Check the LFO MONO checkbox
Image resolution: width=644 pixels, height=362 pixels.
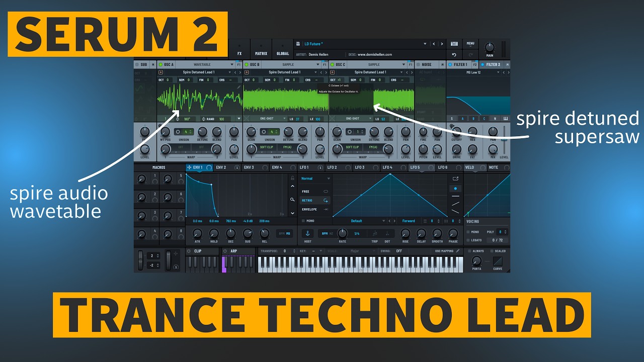click(x=302, y=221)
